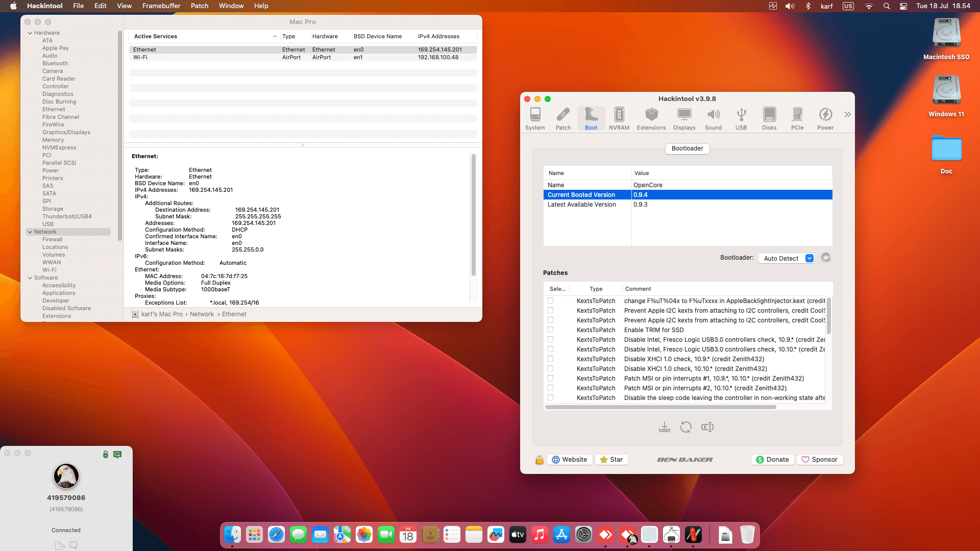
Task: Click the horizontal scrollbar of Patches table
Action: click(660, 407)
